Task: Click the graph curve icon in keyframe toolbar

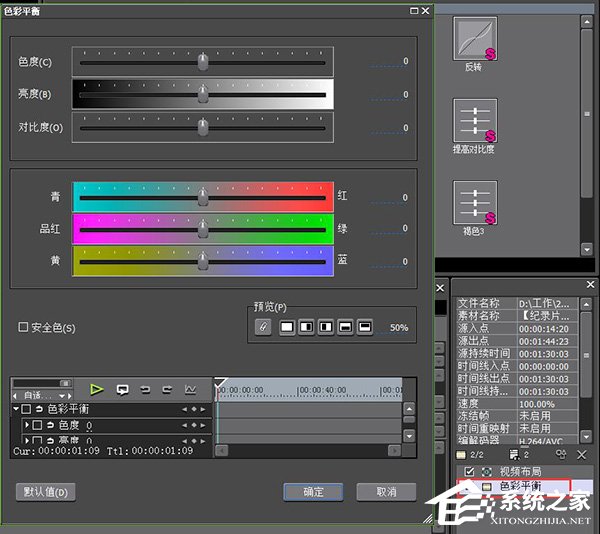Action: pos(191,389)
